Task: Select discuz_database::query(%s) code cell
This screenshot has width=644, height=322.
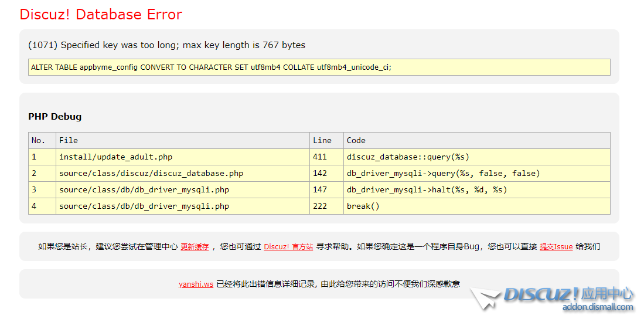Action: (x=477, y=157)
